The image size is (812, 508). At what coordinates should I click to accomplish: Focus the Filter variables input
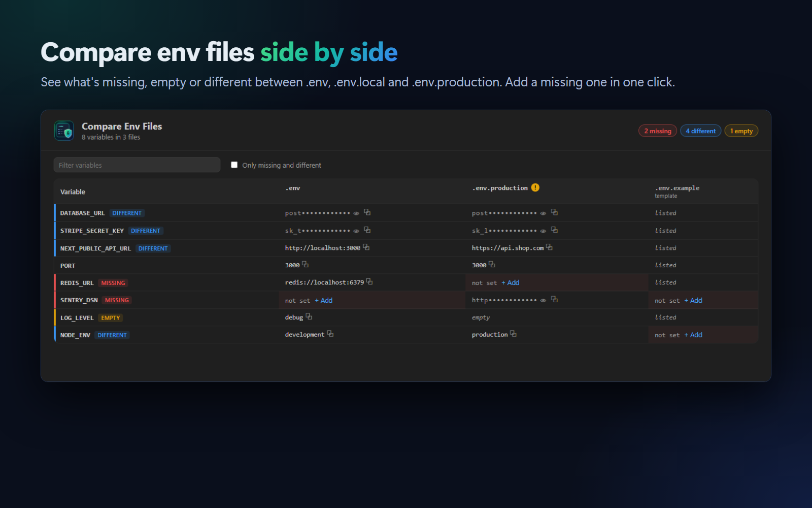pos(137,165)
